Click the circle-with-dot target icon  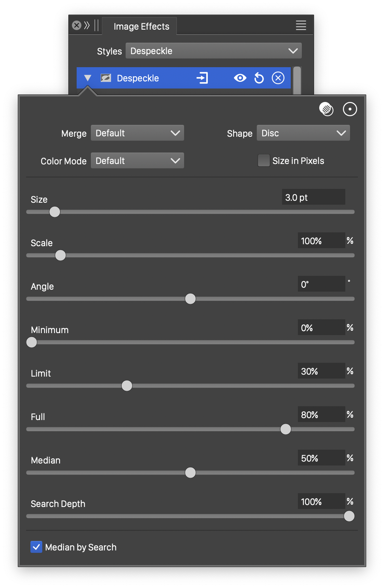pos(350,109)
